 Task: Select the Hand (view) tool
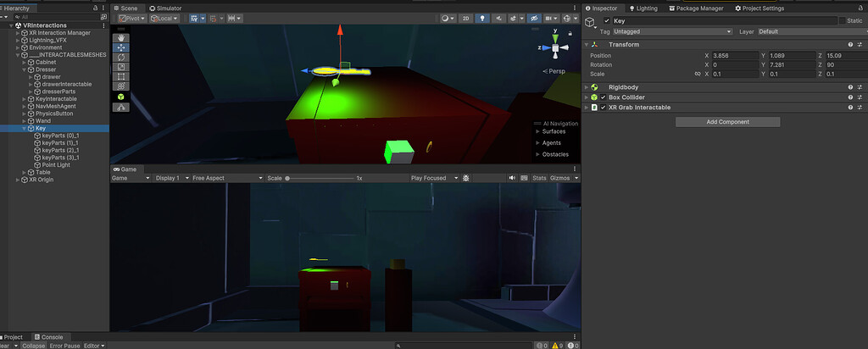(121, 37)
